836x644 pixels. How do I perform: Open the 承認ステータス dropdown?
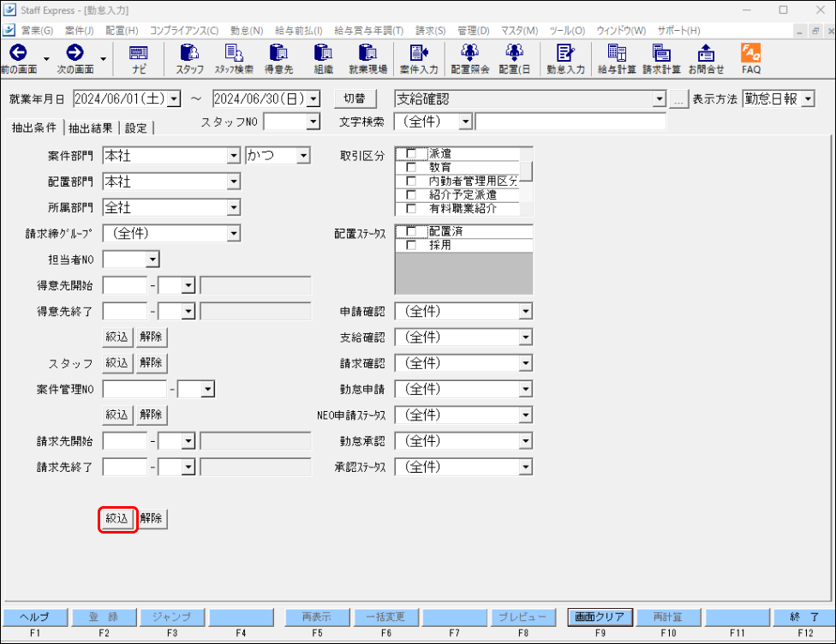pos(526,467)
